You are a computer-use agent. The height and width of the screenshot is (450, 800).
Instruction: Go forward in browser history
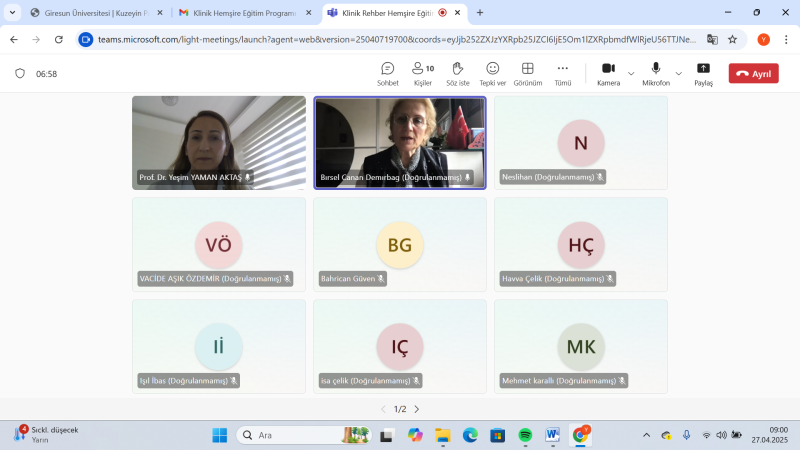(36, 39)
